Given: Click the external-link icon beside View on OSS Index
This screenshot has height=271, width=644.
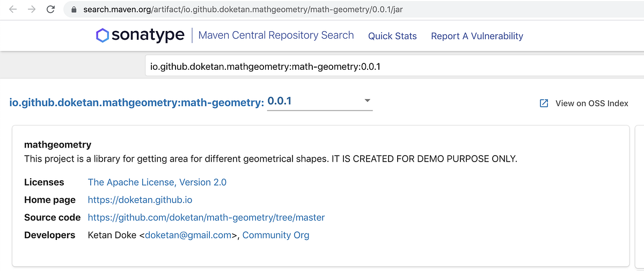Looking at the screenshot, I should (544, 103).
